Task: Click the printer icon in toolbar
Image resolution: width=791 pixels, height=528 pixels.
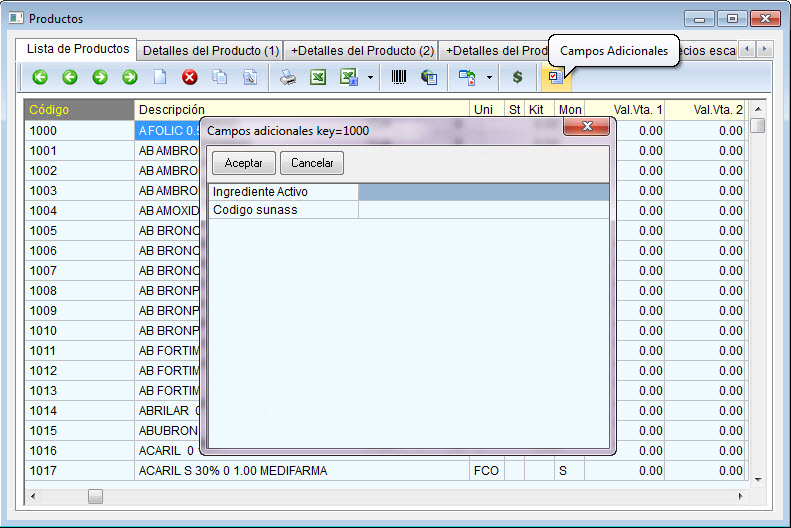Action: click(x=288, y=77)
